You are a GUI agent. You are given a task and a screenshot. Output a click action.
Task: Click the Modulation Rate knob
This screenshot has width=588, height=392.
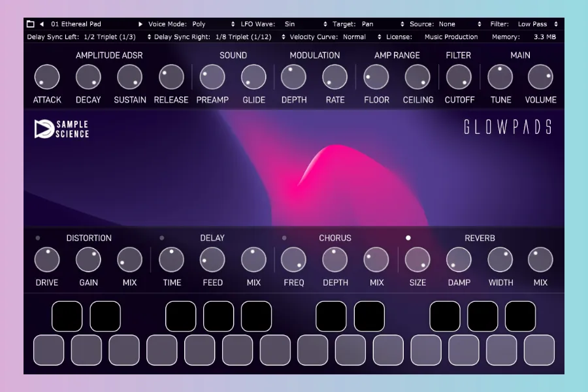pyautogui.click(x=335, y=77)
